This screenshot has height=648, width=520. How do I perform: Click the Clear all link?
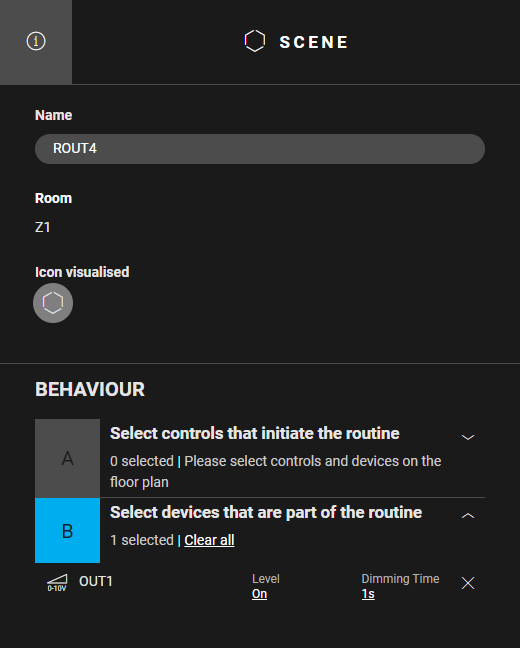tap(209, 540)
